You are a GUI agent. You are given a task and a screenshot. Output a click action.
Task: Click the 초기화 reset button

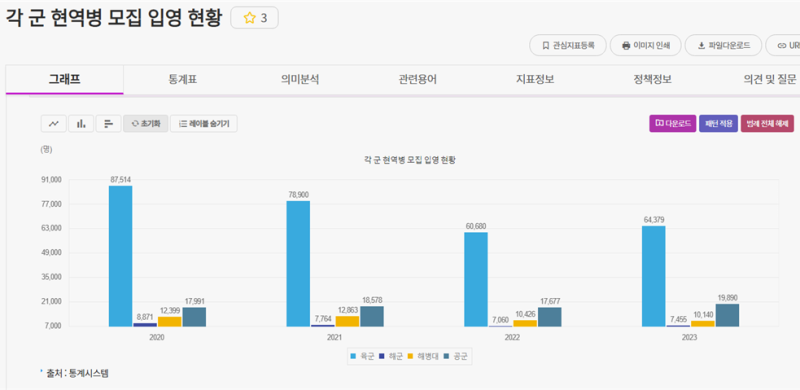click(x=146, y=124)
